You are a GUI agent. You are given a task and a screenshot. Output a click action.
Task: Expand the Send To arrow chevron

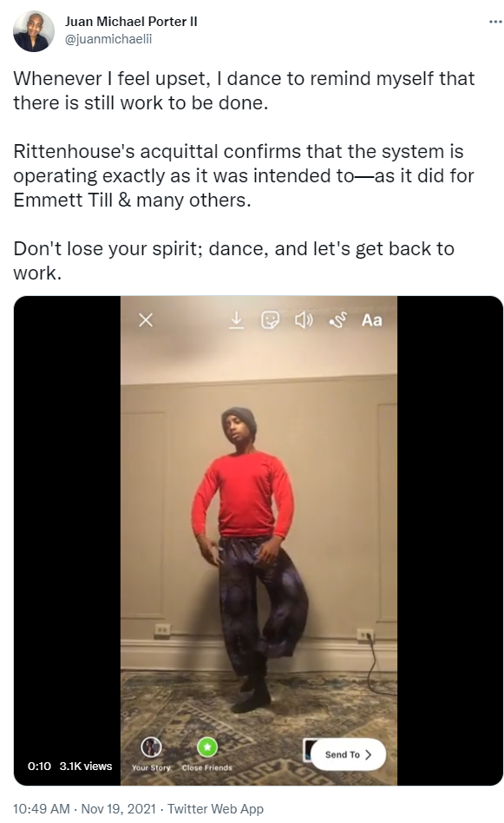(368, 754)
